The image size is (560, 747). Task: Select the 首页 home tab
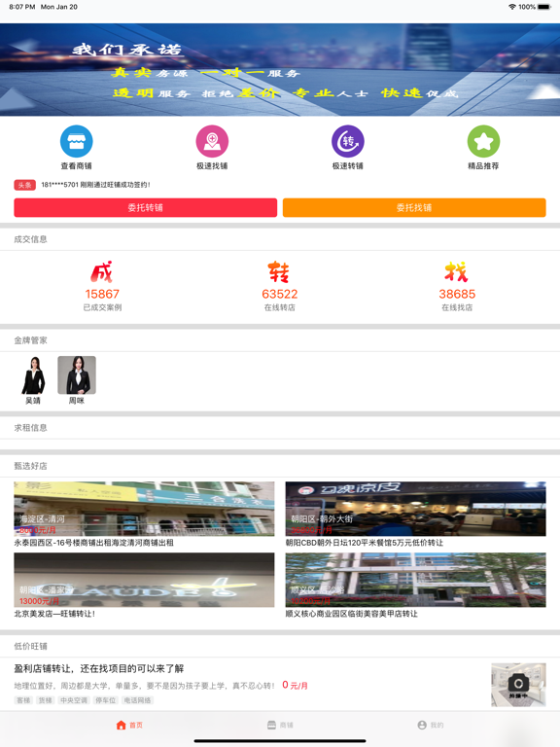point(129,725)
